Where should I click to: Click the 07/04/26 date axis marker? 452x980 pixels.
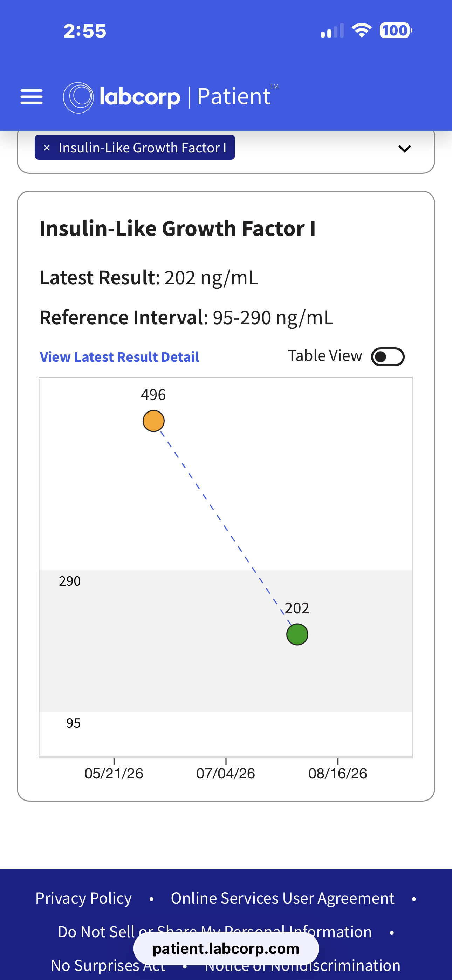coord(226,774)
